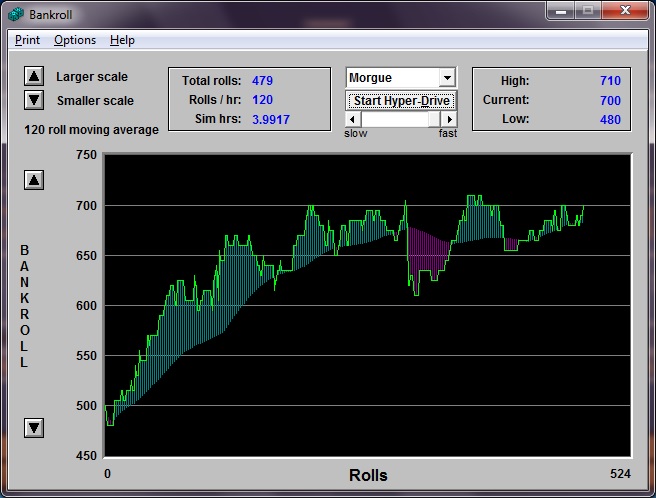Click the Morgue combo box text

[392, 78]
